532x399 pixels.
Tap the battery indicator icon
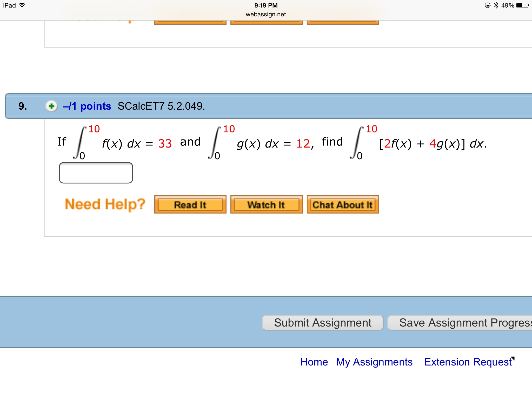(522, 5)
